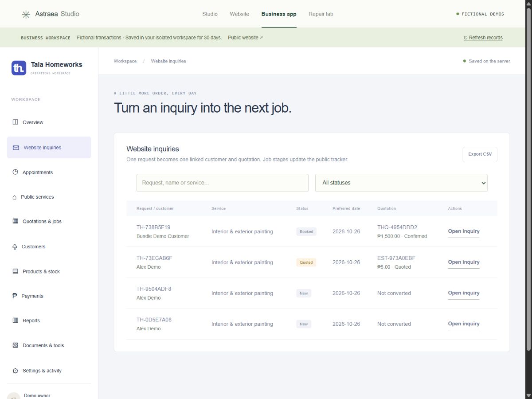The height and width of the screenshot is (399, 532).
Task: Click the Reports columns icon
Action: coord(16,321)
